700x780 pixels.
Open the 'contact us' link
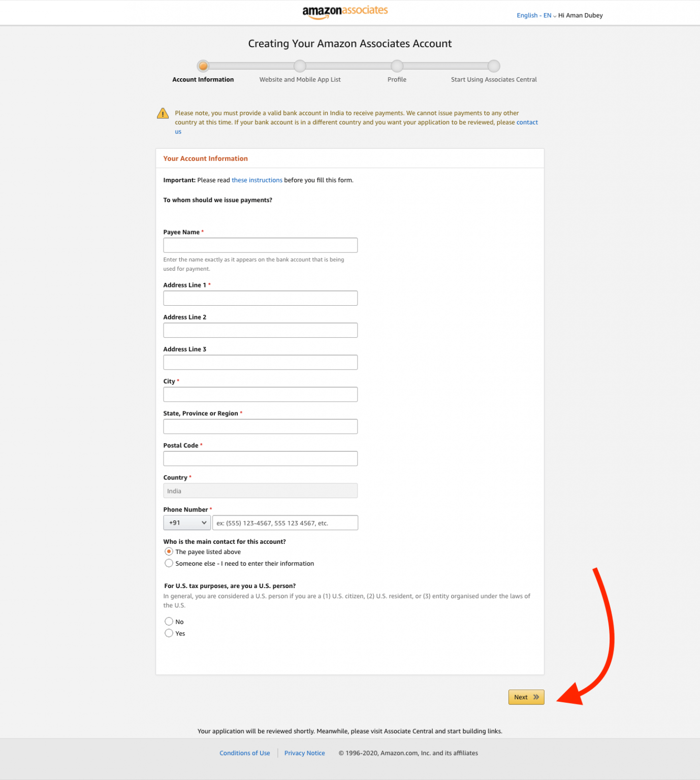tap(527, 122)
